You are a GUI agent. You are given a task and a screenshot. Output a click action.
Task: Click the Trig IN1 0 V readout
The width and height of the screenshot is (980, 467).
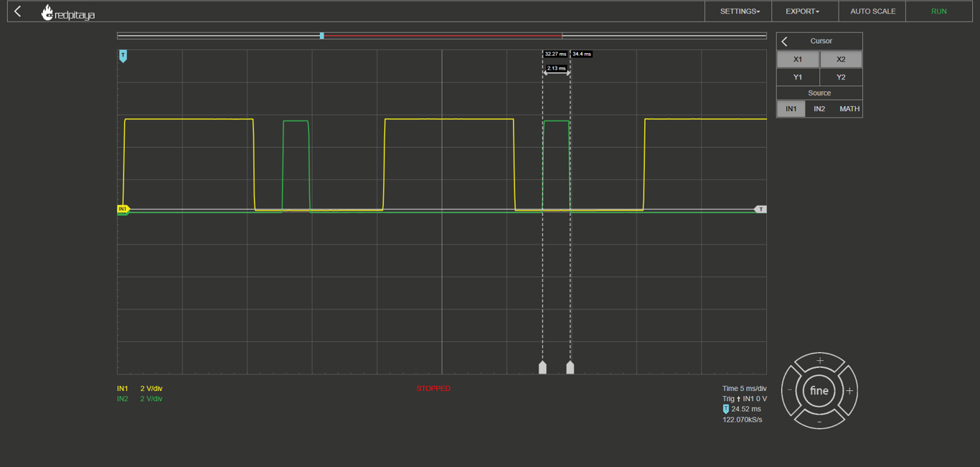745,399
